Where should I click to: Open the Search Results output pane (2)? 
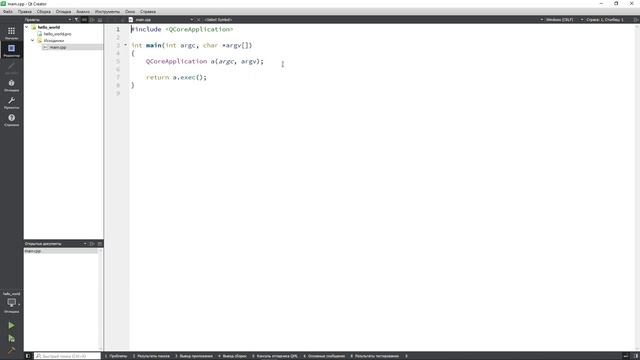tap(151, 356)
